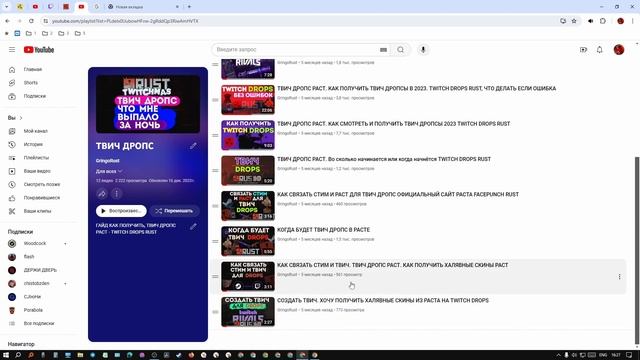Open thumbnail of КАК СВЯЗАТЬ СТИМ И РАСТ video
The image size is (640, 360).
point(248,206)
